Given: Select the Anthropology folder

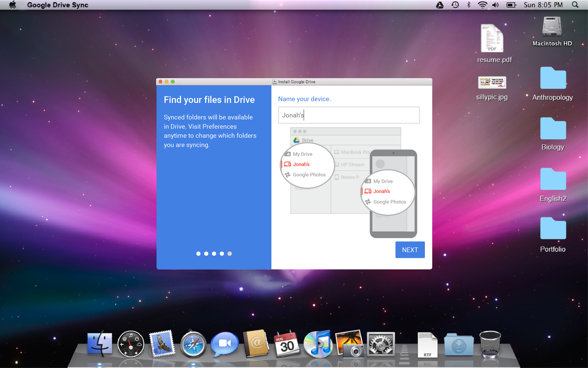Looking at the screenshot, I should click(553, 78).
